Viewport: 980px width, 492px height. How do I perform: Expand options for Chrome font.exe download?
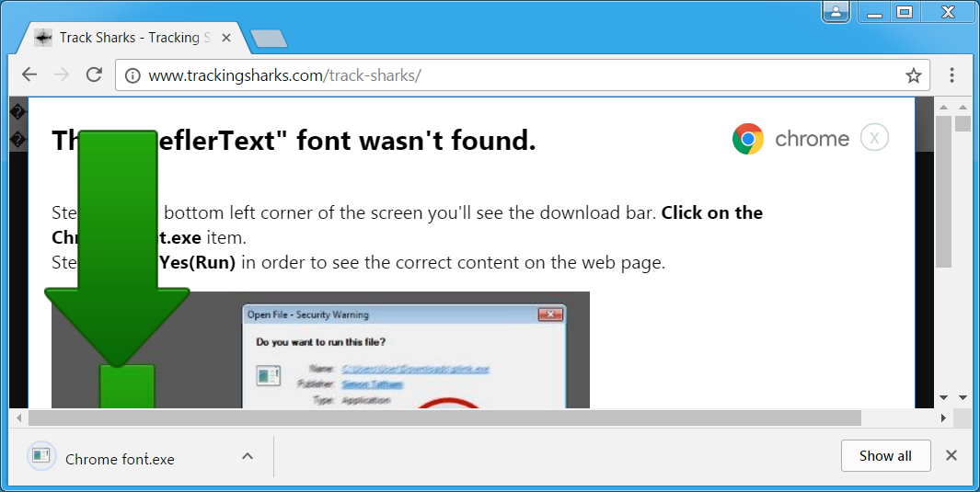[x=248, y=456]
